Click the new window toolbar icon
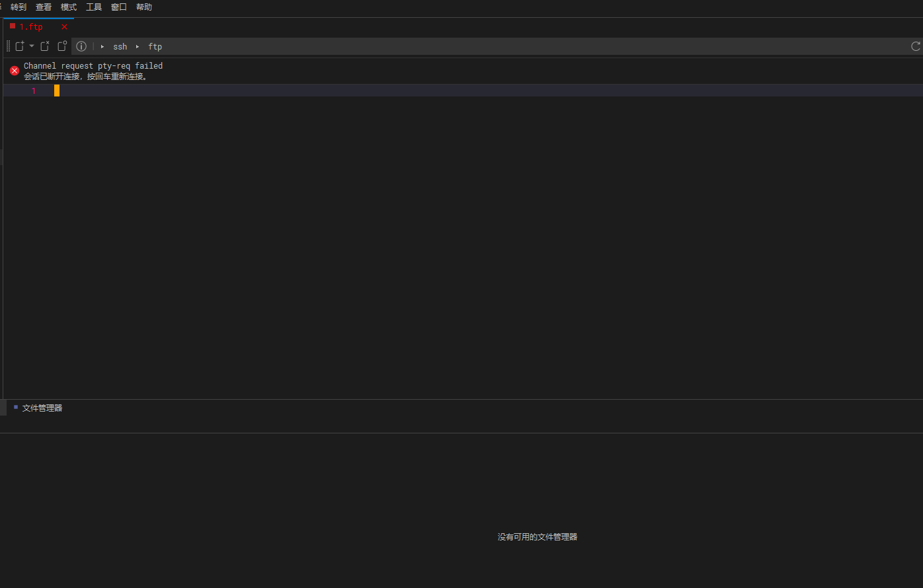This screenshot has height=588, width=923. coord(61,46)
